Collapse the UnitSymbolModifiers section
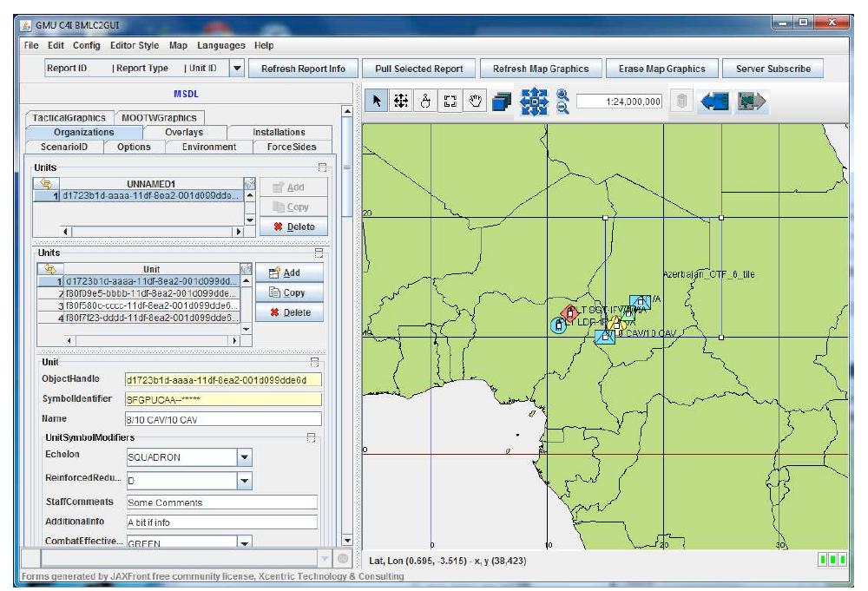 [x=311, y=437]
